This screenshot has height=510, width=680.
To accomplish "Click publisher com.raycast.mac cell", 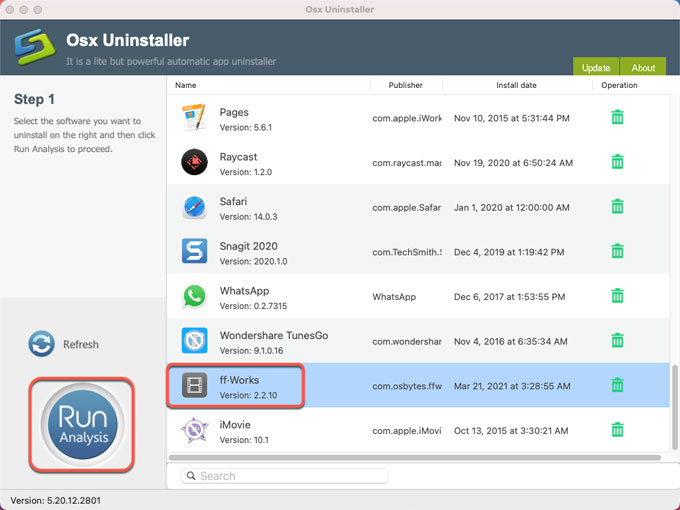I will [406, 163].
